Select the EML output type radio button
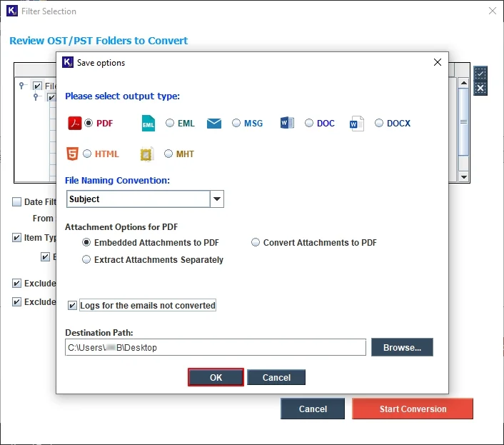The image size is (504, 445). (x=170, y=123)
